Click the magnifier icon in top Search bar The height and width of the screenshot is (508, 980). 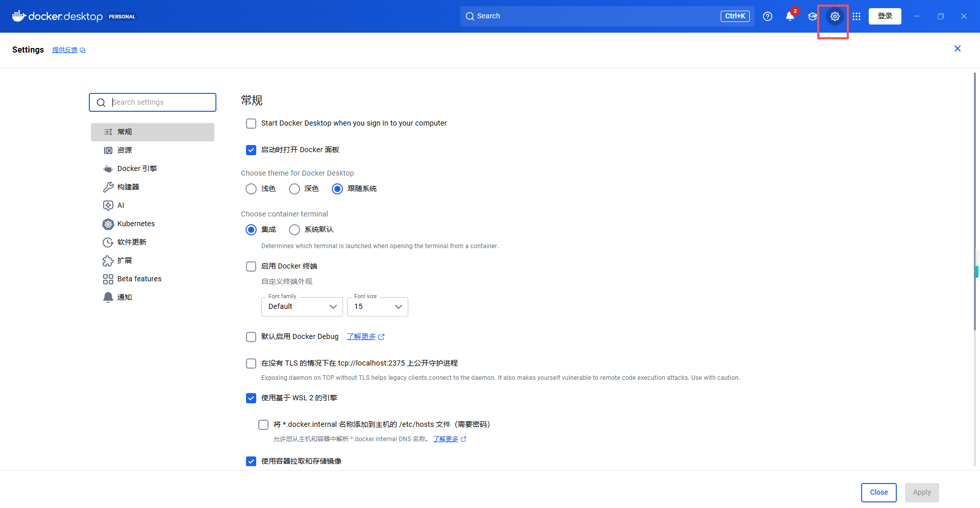(470, 16)
